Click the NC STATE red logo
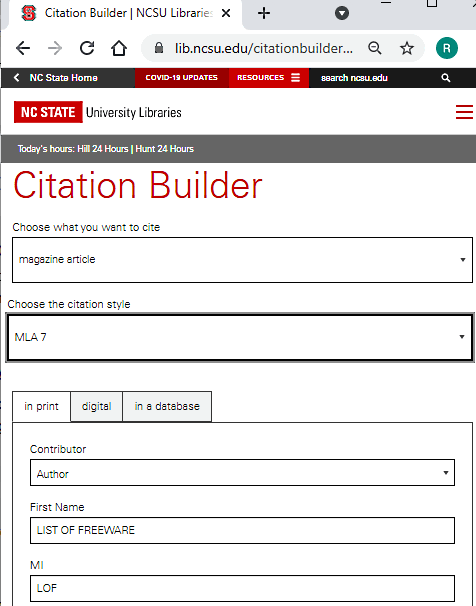This screenshot has height=606, width=476. (x=48, y=112)
